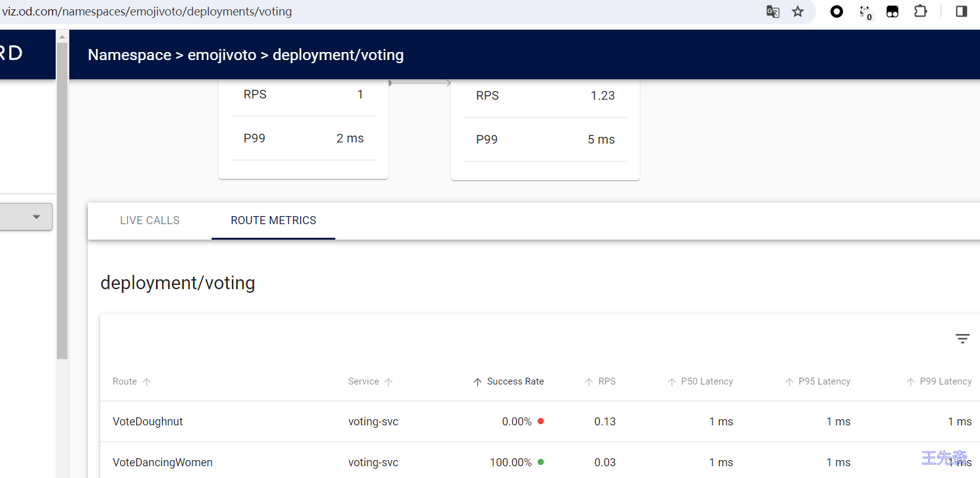Toggle the browser side panel icon

961,12
